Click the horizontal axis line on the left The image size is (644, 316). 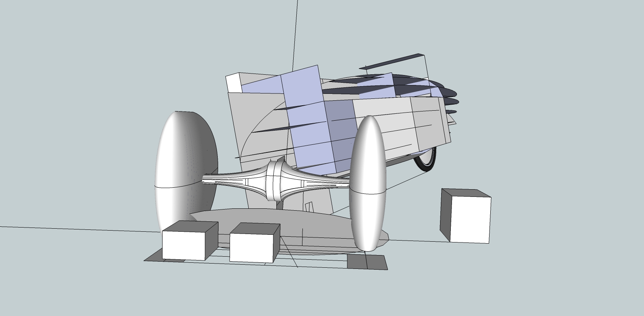click(x=77, y=229)
